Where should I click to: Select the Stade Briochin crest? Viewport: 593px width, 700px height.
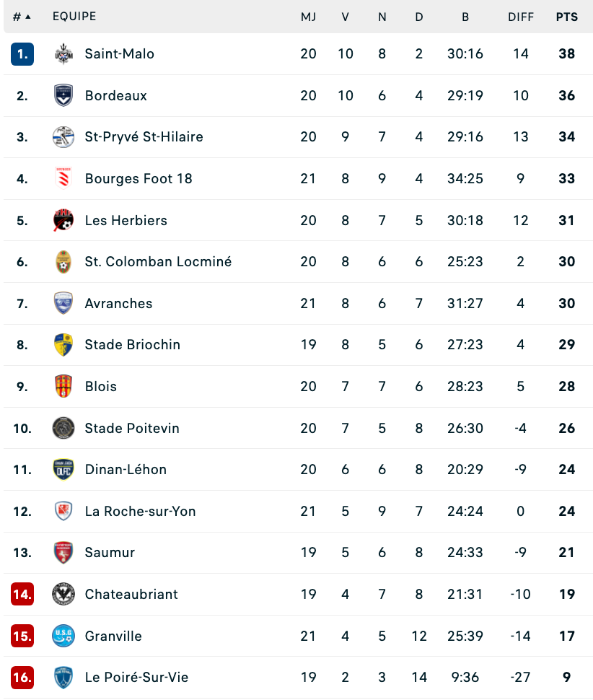coord(63,345)
